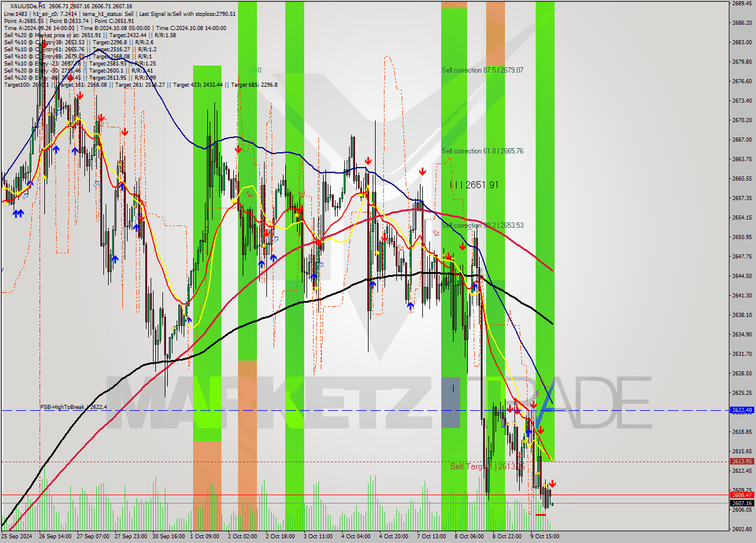Select the 'Line:1483 | h1_atr_c0' status line
This screenshot has width=756, height=543.
120,14
